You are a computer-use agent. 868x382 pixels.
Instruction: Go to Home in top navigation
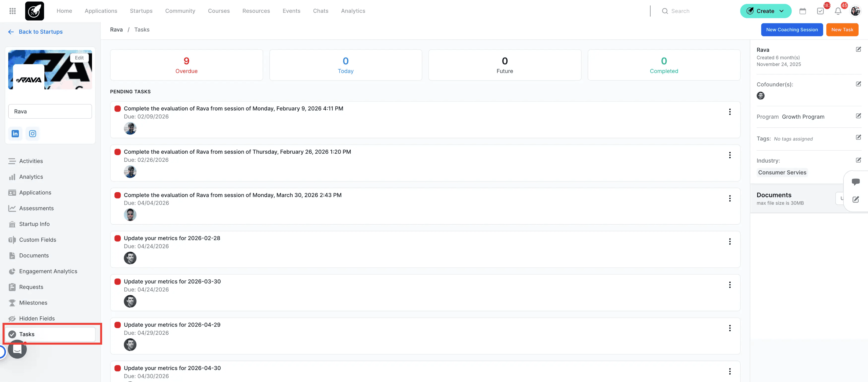[64, 11]
